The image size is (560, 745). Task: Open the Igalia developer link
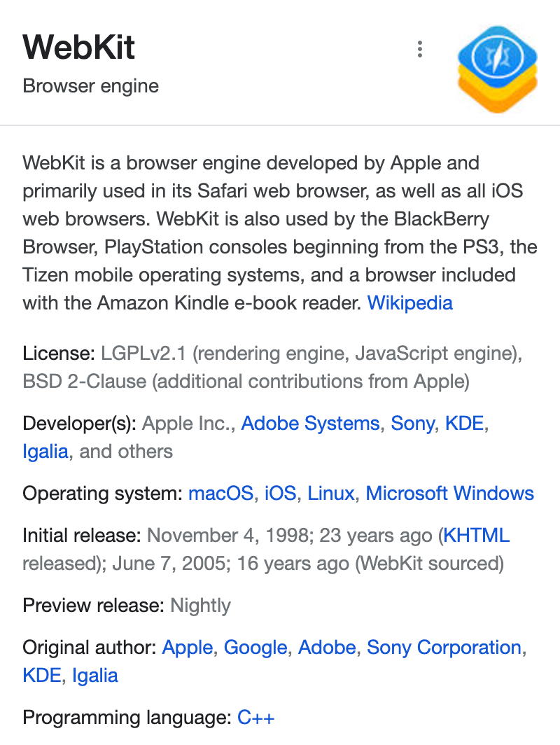click(x=45, y=452)
